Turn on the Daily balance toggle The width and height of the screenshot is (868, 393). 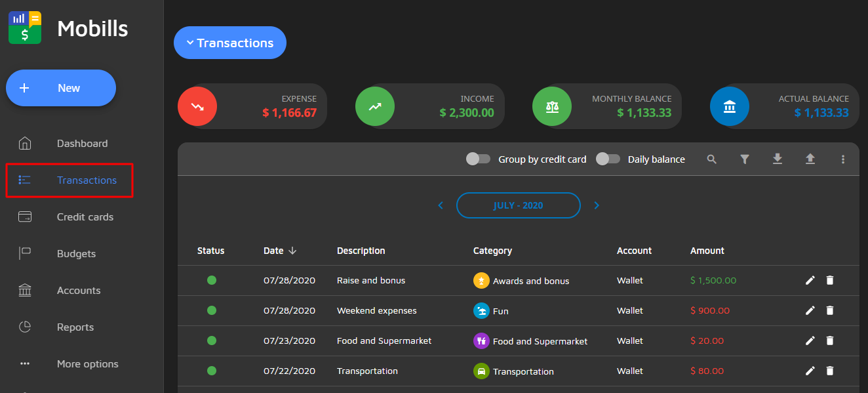(x=608, y=159)
